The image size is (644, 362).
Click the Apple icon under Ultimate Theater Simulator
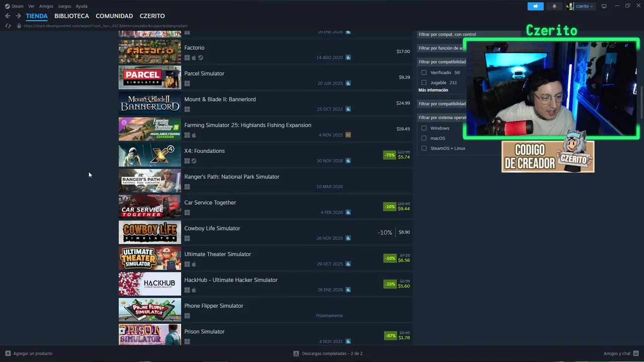194,264
